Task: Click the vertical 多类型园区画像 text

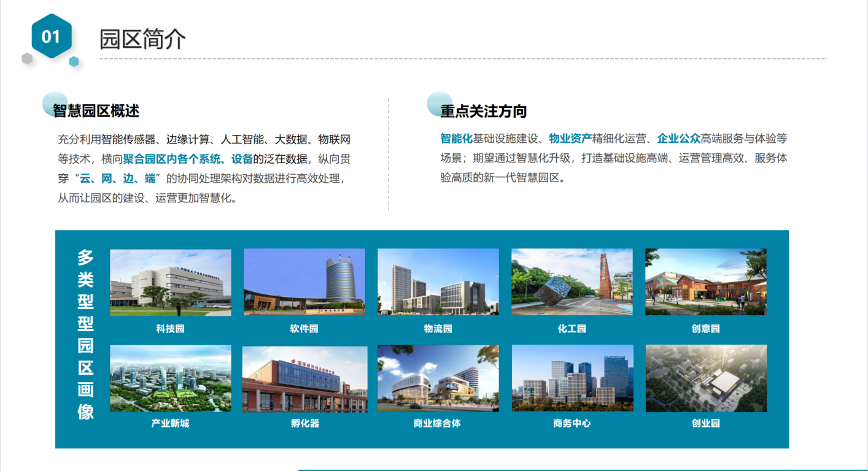Action: (x=85, y=334)
